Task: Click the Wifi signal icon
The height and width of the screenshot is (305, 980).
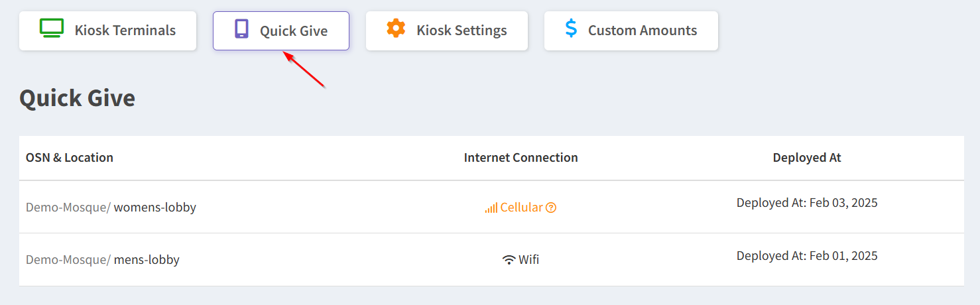Action: click(x=509, y=260)
